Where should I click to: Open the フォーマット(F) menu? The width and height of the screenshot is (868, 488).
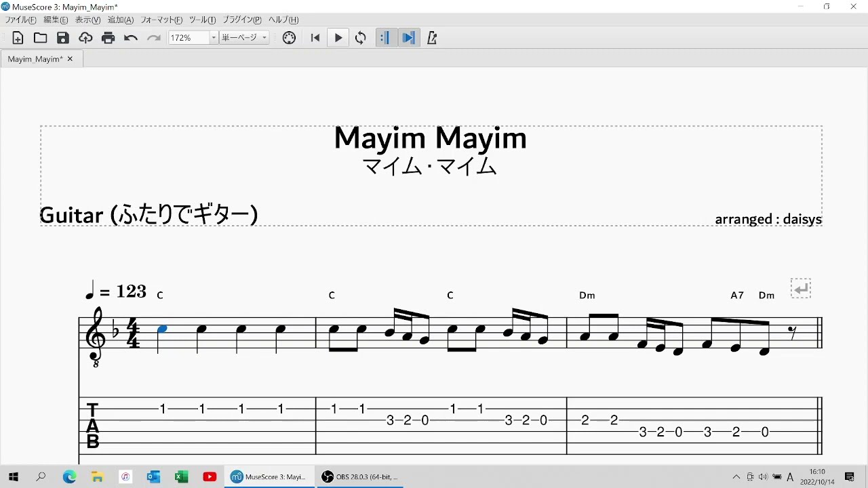click(x=161, y=20)
